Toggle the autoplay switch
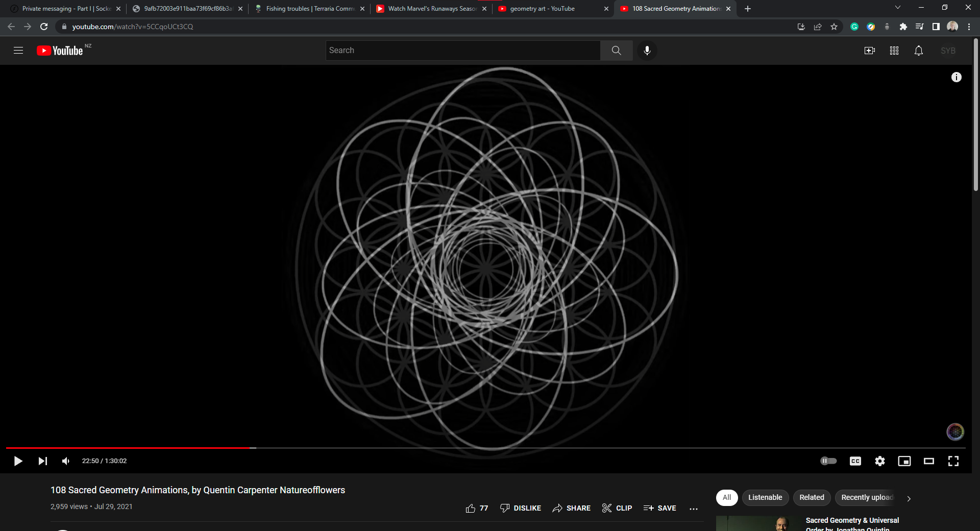 click(x=828, y=461)
